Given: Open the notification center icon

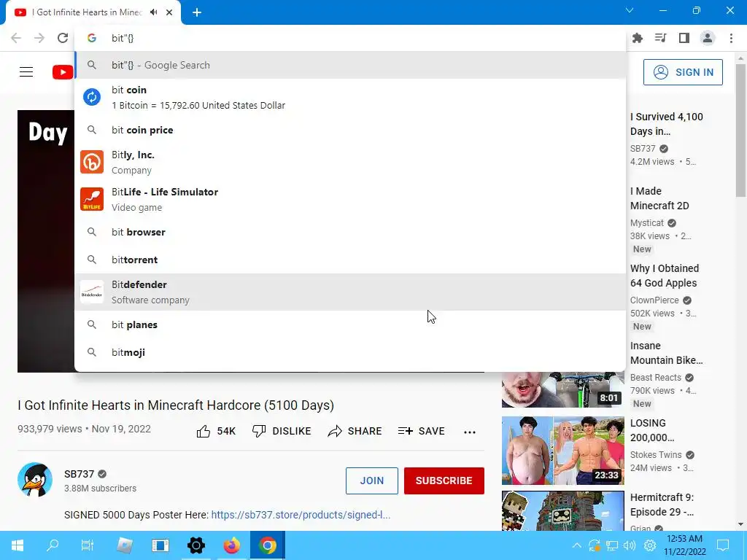Looking at the screenshot, I should click(x=723, y=545).
